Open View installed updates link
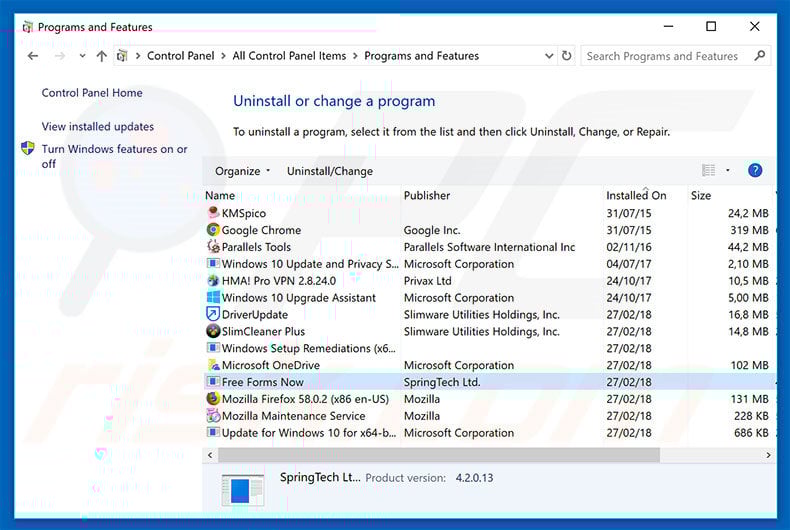The width and height of the screenshot is (790, 530). 98,126
